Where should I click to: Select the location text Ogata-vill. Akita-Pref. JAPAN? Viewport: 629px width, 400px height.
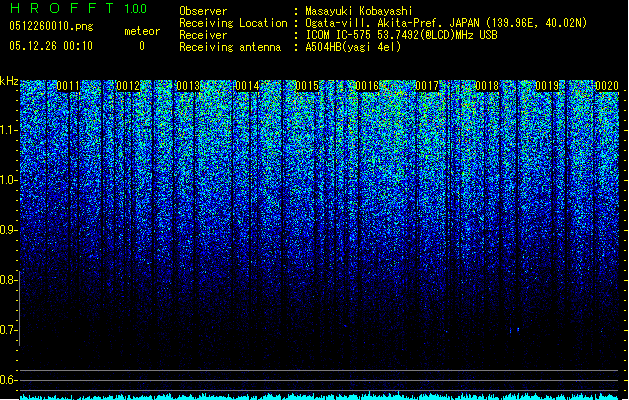click(392, 23)
